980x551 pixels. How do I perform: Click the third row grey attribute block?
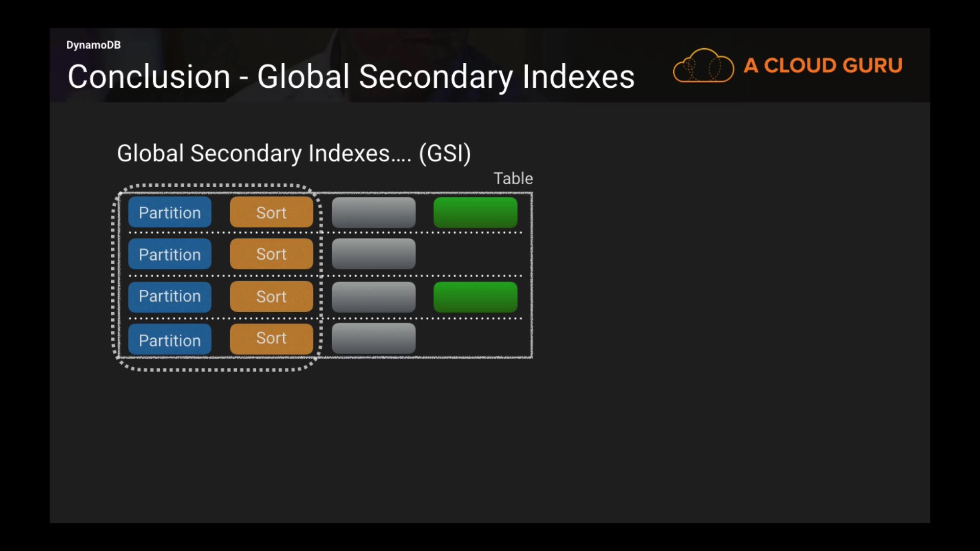373,297
